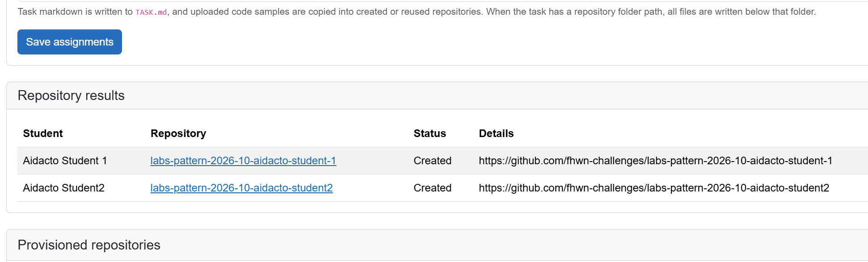This screenshot has width=868, height=262.
Task: Click the GitHub URL ending in aidacto-student2
Action: coord(654,188)
